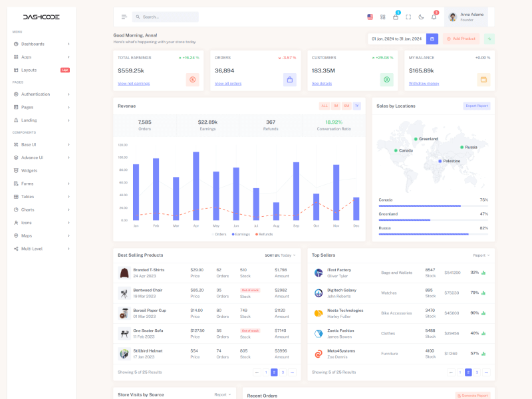The height and width of the screenshot is (399, 532).
Task: Toggle dark mode with the moon icon
Action: click(421, 17)
